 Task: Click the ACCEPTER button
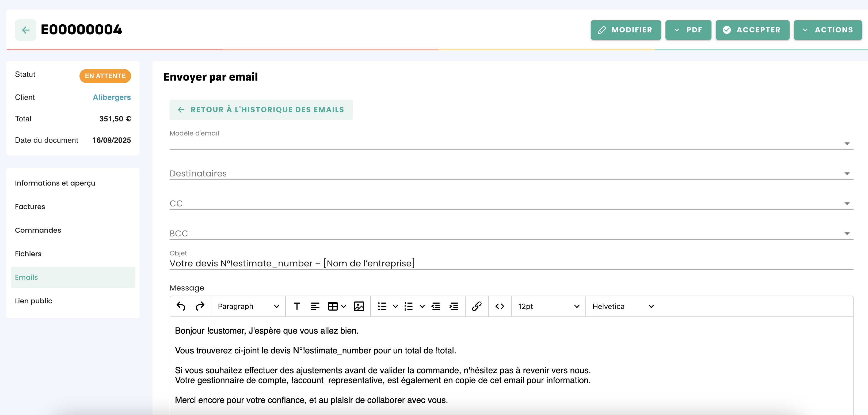pyautogui.click(x=752, y=30)
